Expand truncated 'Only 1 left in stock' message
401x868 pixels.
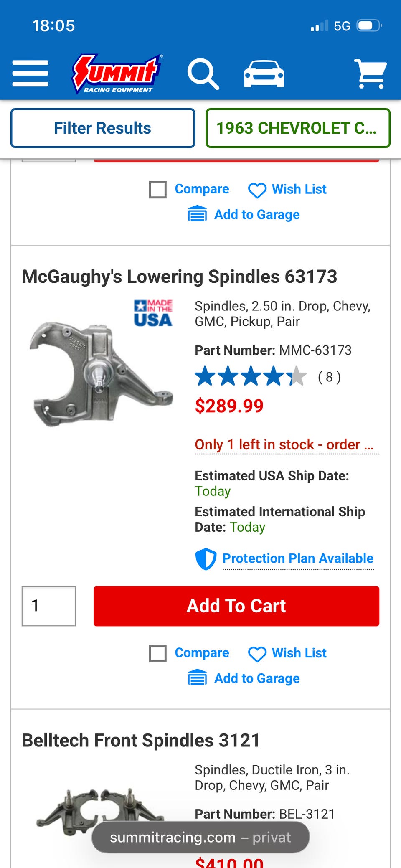[x=287, y=445]
